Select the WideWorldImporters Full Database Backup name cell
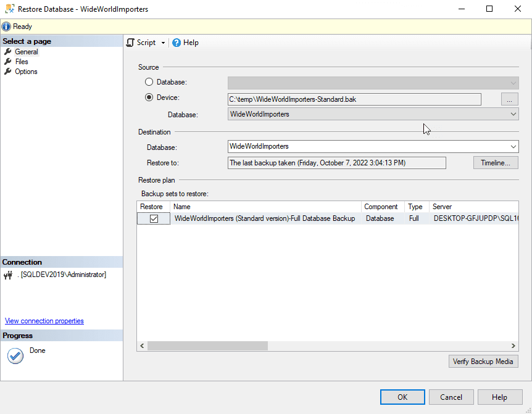This screenshot has height=414, width=532. coord(265,218)
